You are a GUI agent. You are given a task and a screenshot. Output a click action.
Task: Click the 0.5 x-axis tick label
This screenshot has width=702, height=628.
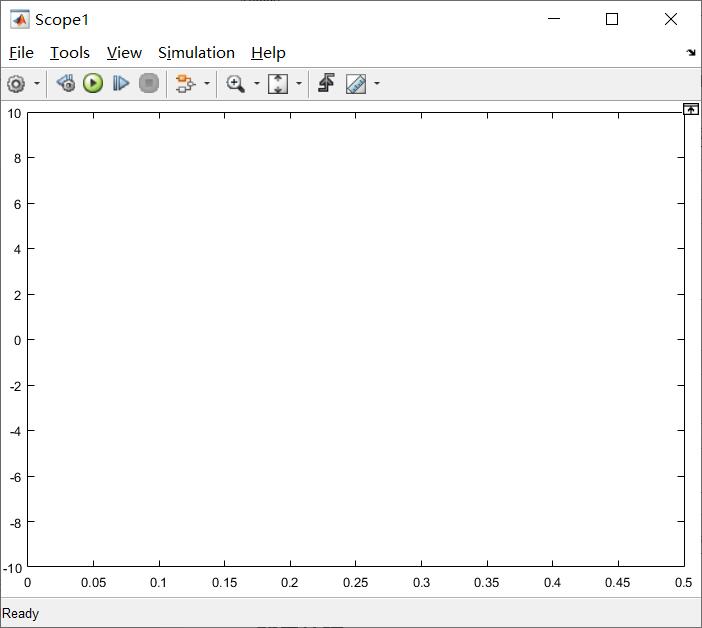[684, 583]
